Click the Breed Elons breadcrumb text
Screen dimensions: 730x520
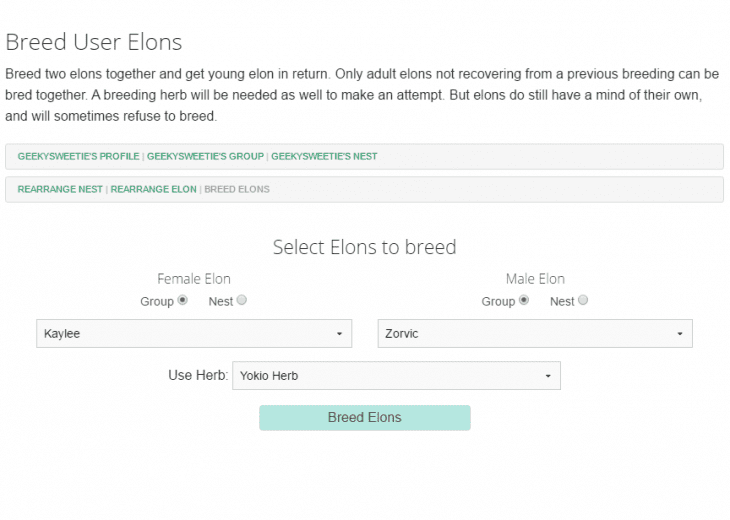point(237,189)
